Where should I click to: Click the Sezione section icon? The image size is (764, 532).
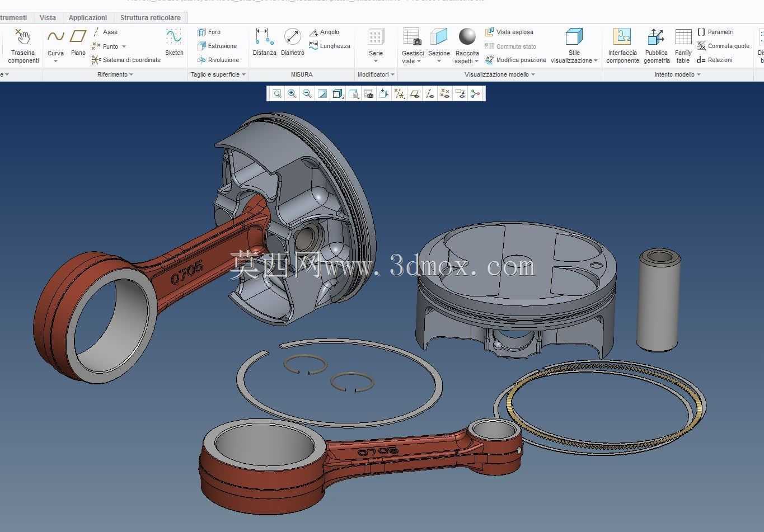point(439,37)
